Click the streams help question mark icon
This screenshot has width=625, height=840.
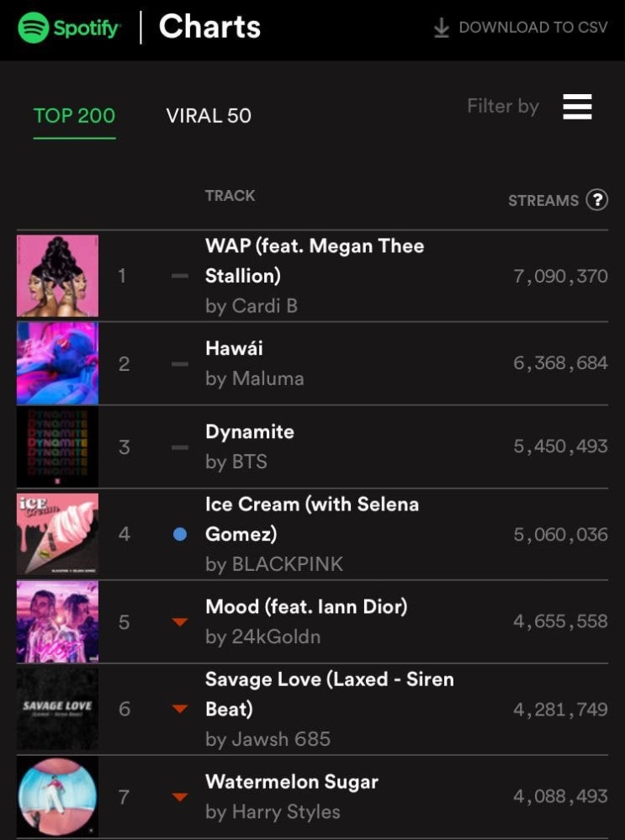[596, 200]
